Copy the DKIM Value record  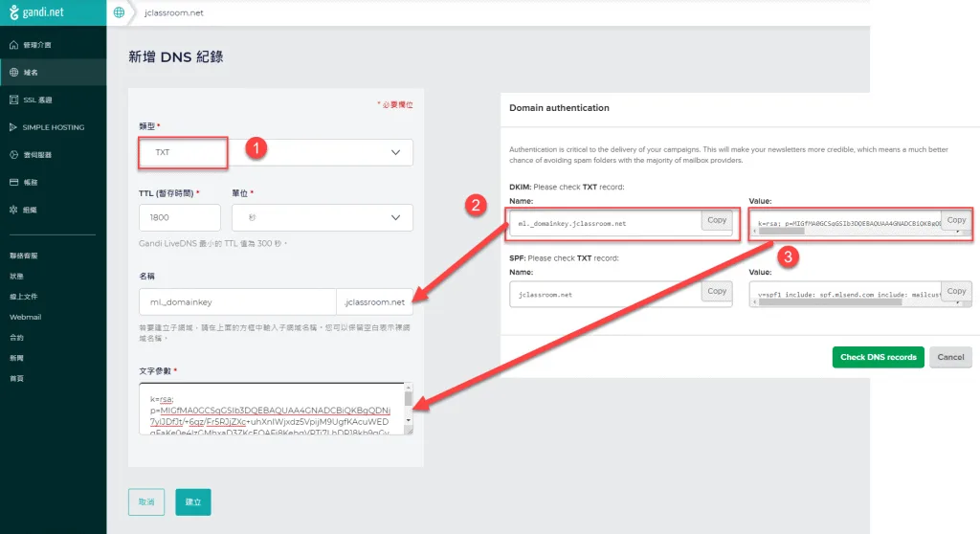coord(956,220)
